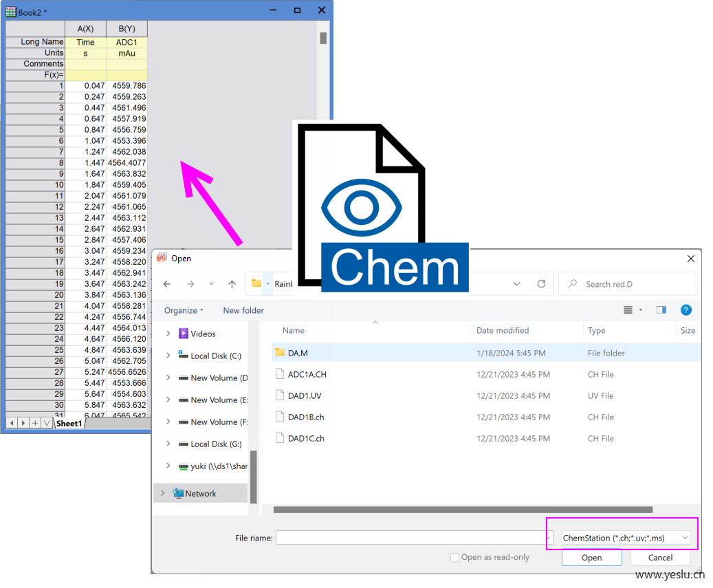Expand the Videos tree node

pos(168,334)
